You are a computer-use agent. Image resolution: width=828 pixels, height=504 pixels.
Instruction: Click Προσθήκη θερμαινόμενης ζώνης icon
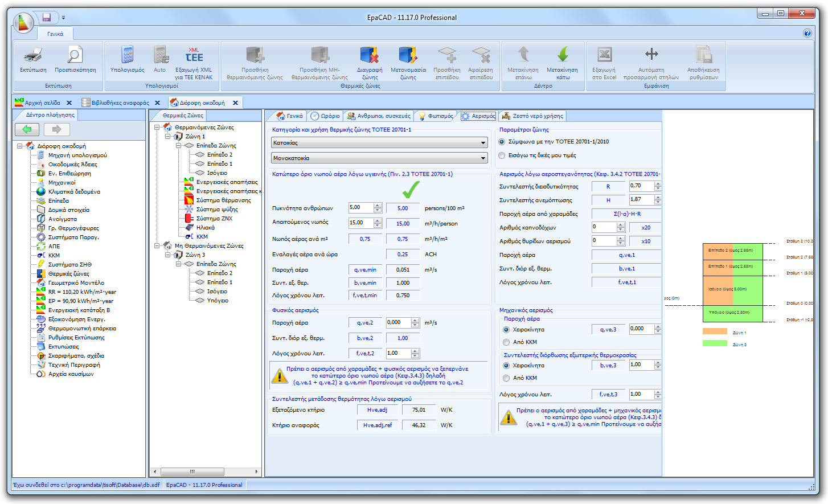coord(254,63)
